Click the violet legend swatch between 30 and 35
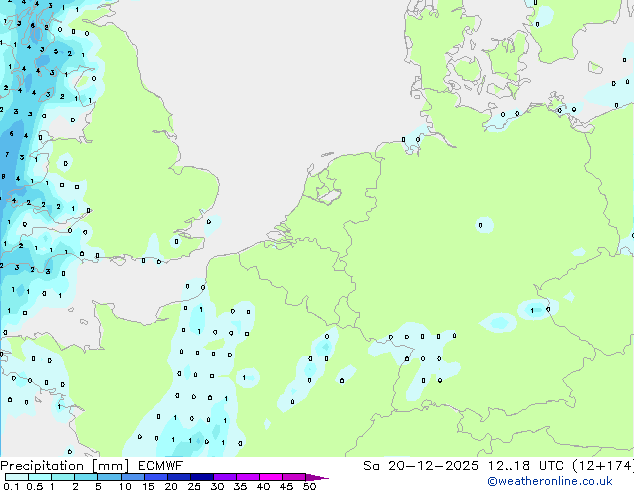This screenshot has height=490, width=634. (x=225, y=477)
